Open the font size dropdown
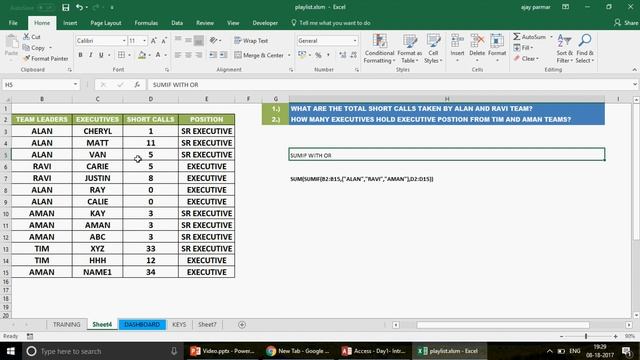The height and width of the screenshot is (360, 640). click(x=144, y=41)
